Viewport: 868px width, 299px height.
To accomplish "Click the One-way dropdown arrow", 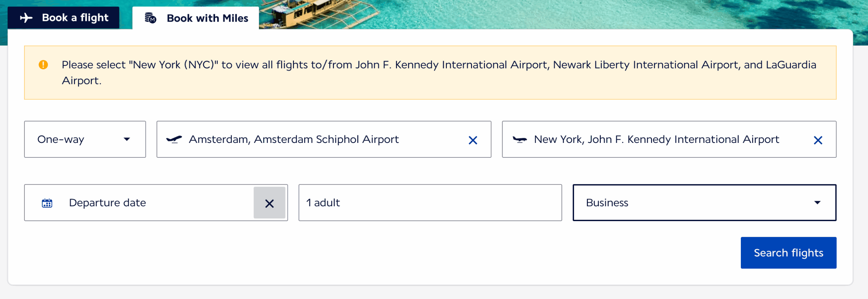I will pos(127,139).
